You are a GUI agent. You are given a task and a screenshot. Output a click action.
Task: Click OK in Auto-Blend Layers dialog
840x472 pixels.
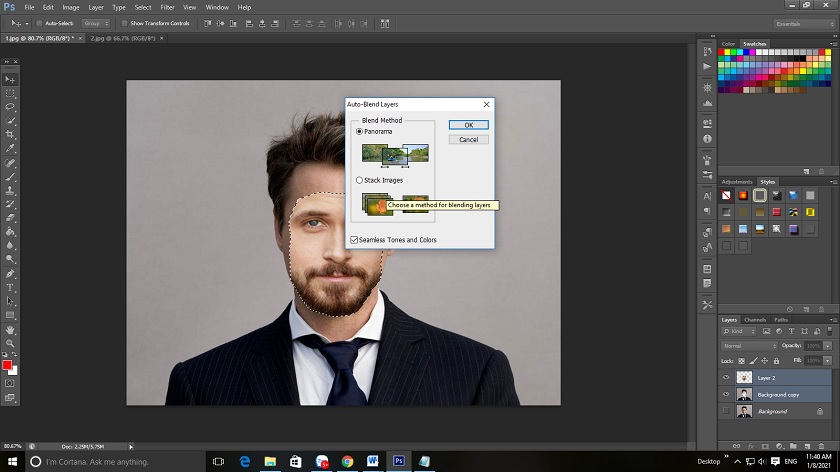[469, 125]
